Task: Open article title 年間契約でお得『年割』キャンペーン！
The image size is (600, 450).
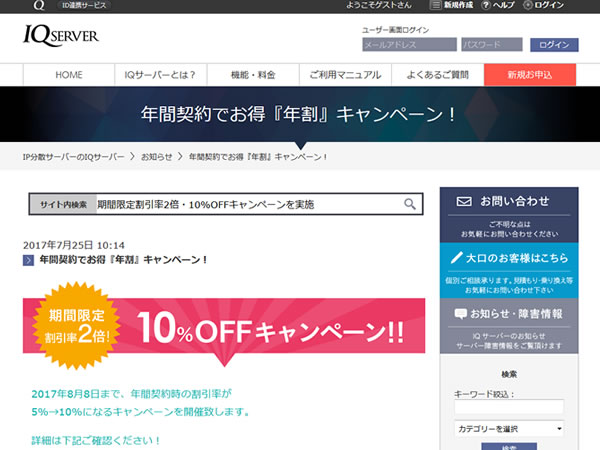Action: tap(123, 260)
